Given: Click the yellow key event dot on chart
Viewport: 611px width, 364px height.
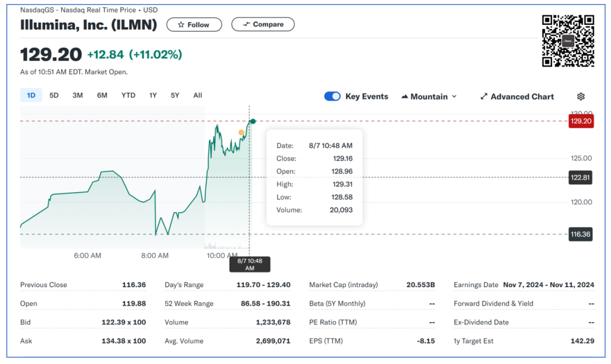Looking at the screenshot, I should coord(242,133).
